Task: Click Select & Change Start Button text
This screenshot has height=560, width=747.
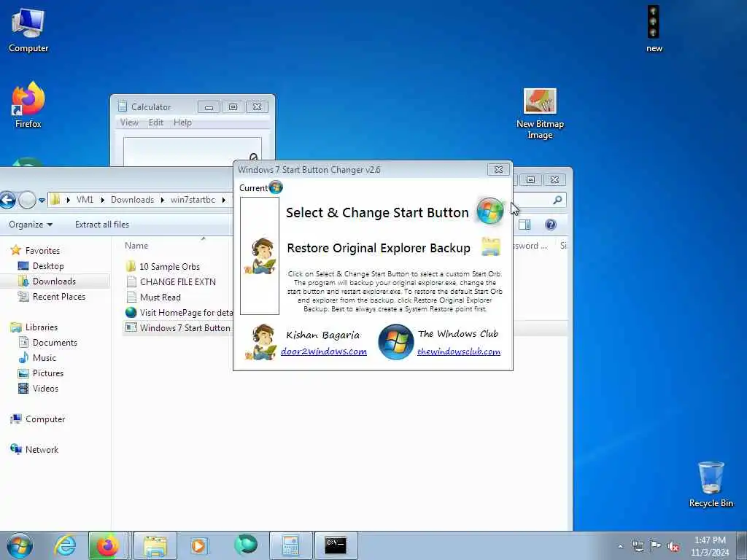Action: click(x=377, y=212)
